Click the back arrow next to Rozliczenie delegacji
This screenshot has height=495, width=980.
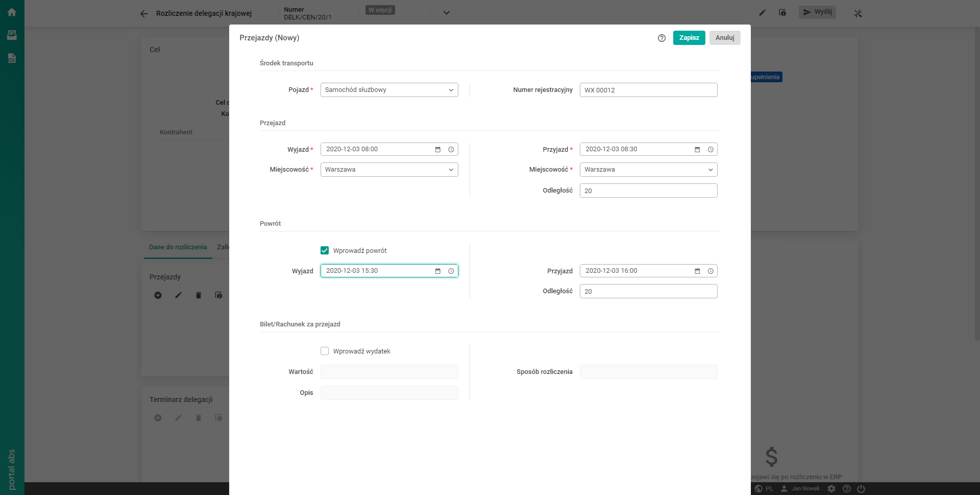(x=144, y=14)
